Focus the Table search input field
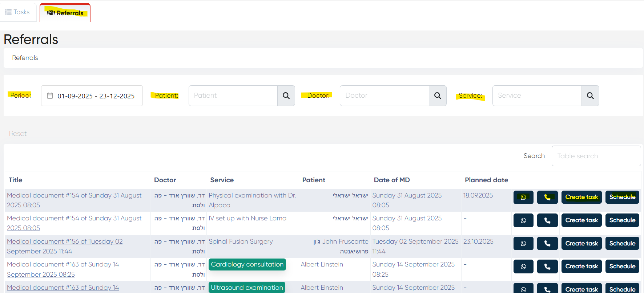Image resolution: width=644 pixels, height=293 pixels. tap(596, 156)
